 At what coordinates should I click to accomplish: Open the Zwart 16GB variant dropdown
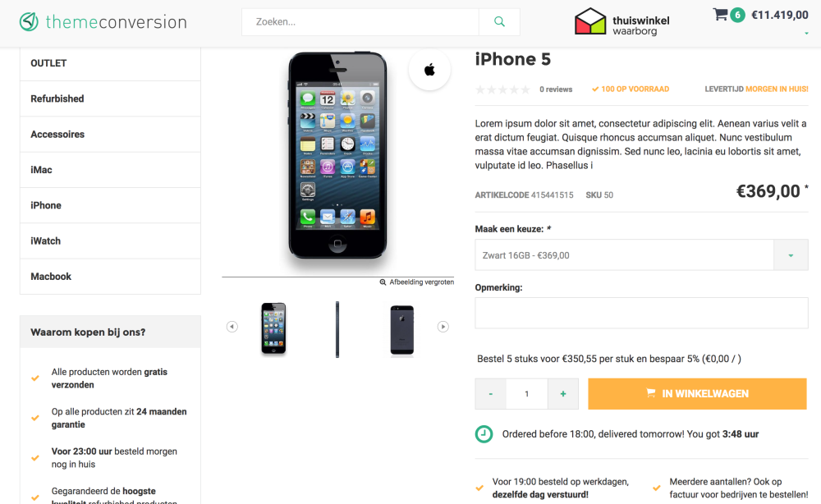[641, 255]
